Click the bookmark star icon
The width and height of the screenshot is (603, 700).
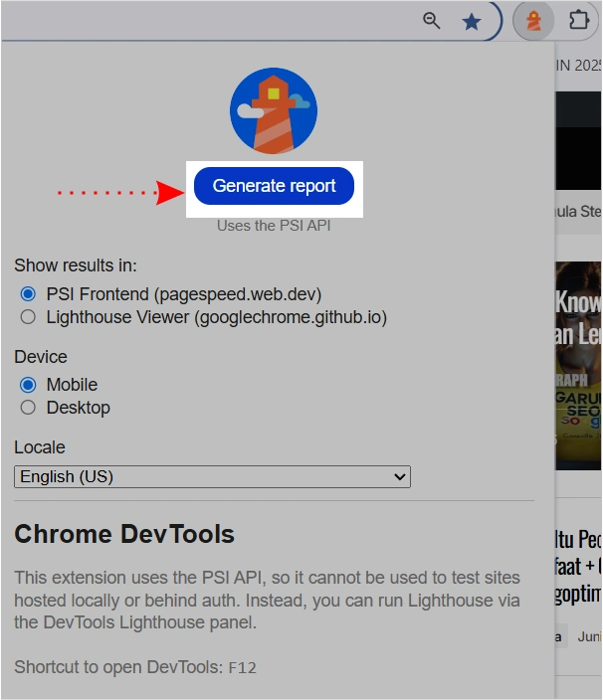472,22
